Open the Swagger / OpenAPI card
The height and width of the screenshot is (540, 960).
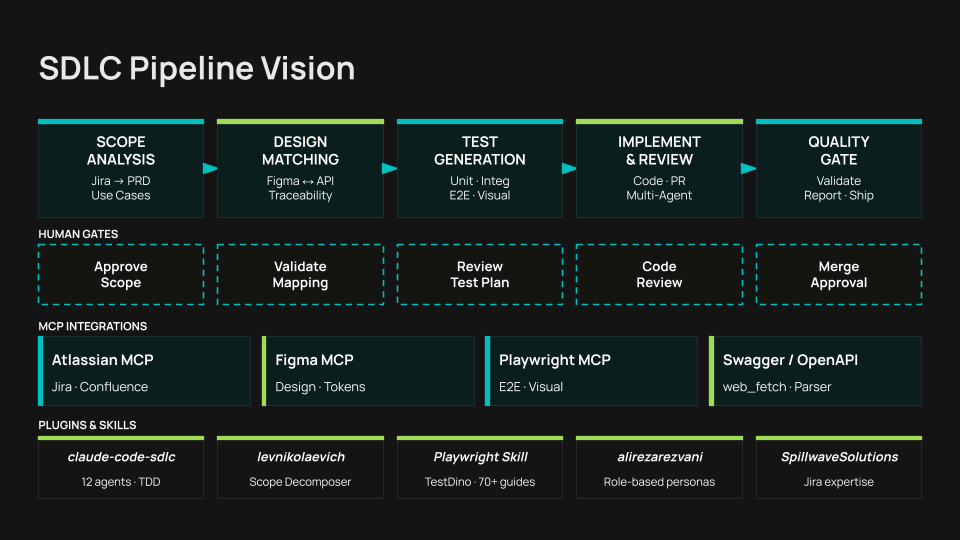pyautogui.click(x=816, y=371)
